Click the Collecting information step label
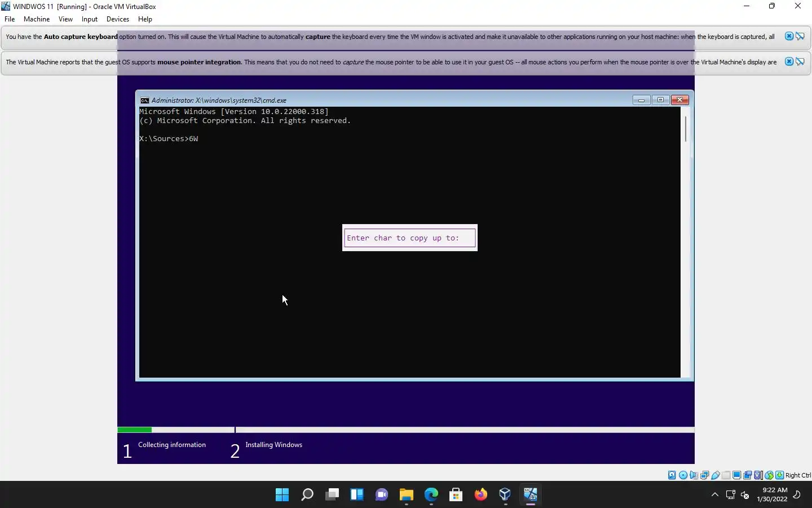Screen dimensions: 812x508 tap(172, 445)
